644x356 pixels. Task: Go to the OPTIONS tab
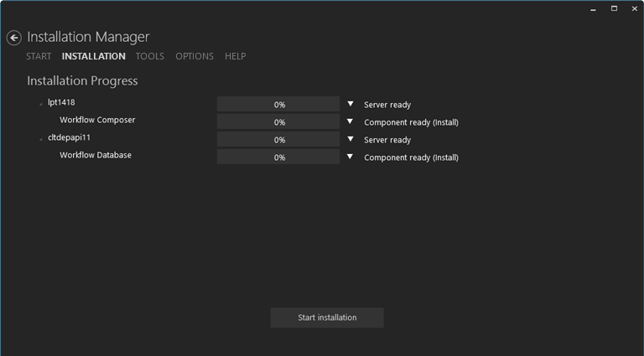[x=195, y=56]
